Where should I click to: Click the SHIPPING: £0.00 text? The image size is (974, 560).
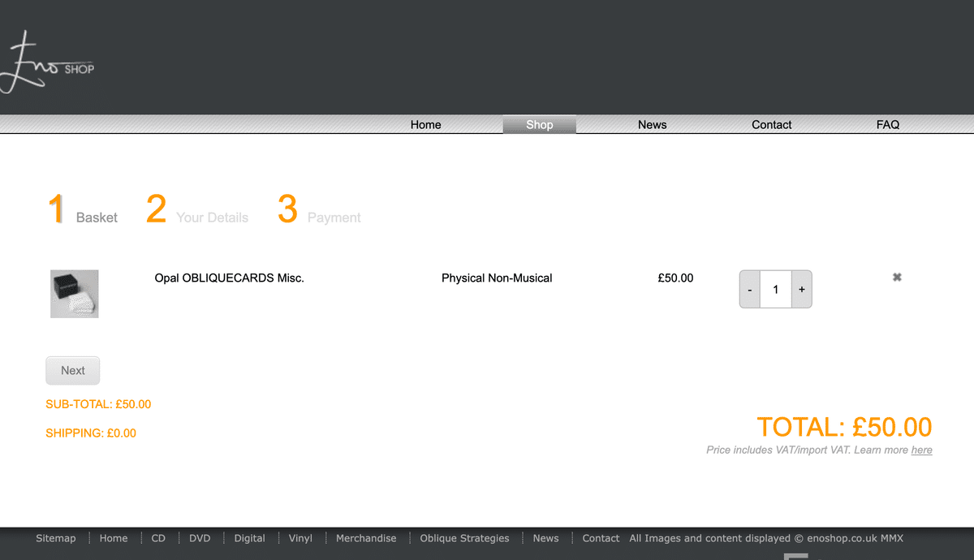91,433
